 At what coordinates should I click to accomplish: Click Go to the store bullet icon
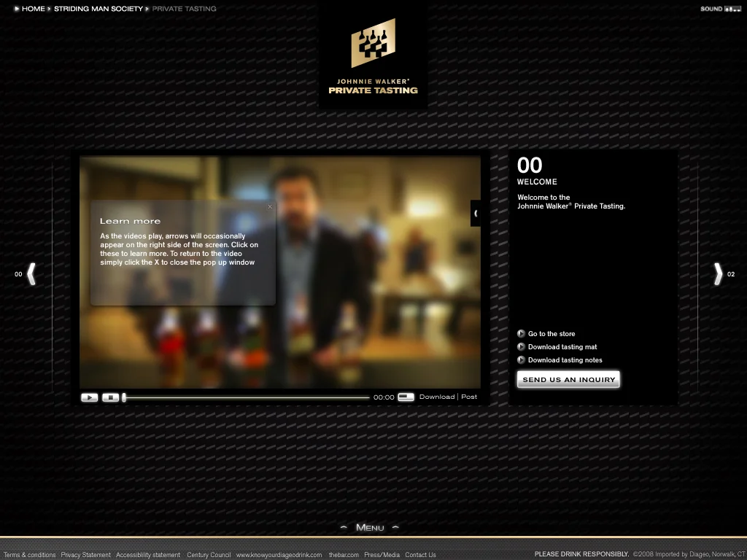coord(521,333)
